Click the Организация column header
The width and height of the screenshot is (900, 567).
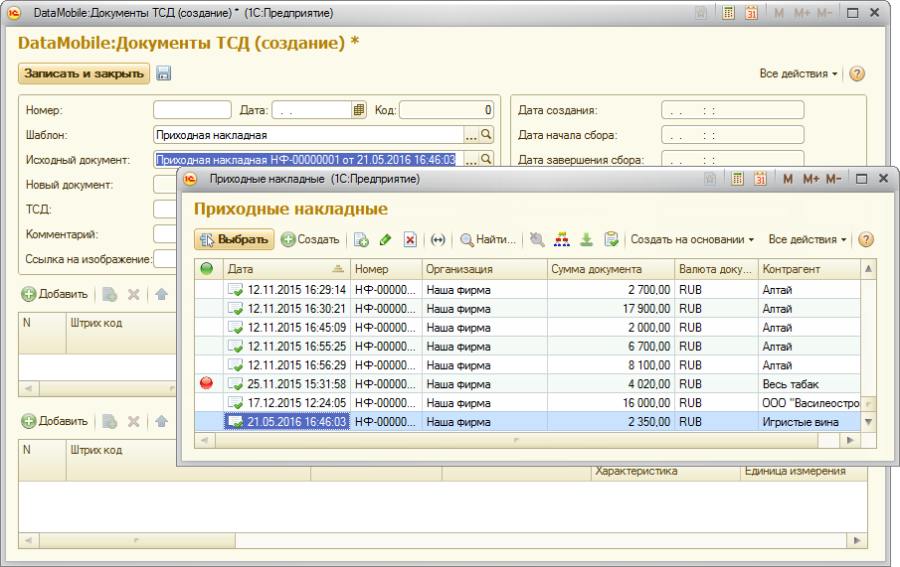[484, 269]
